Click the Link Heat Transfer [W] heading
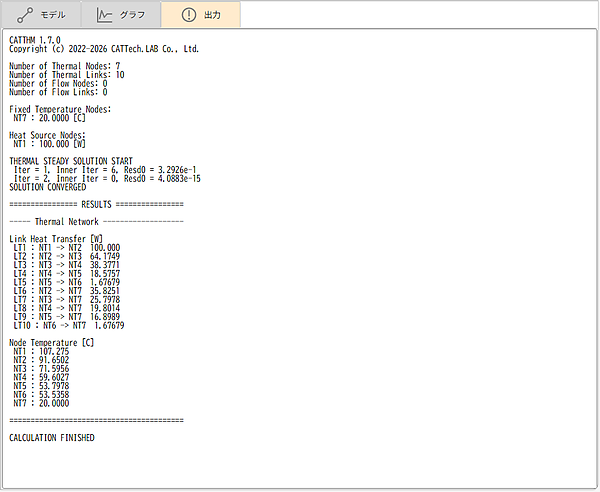 click(x=56, y=239)
